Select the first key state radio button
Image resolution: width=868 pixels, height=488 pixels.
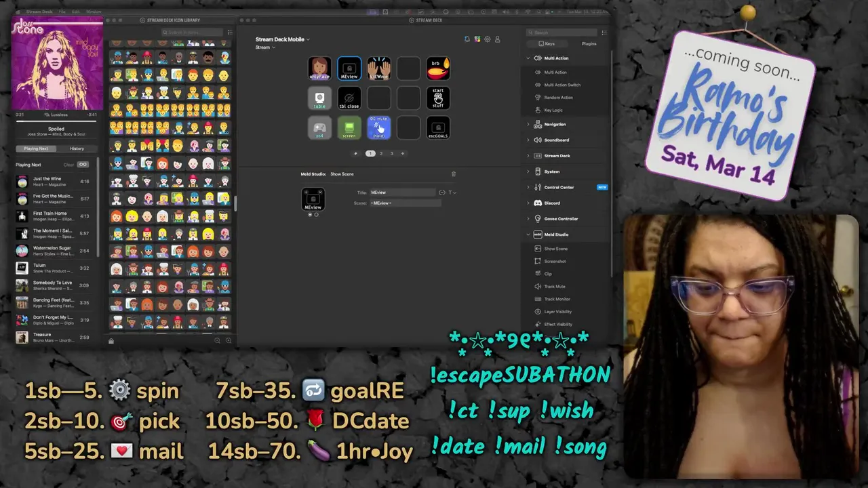click(310, 215)
